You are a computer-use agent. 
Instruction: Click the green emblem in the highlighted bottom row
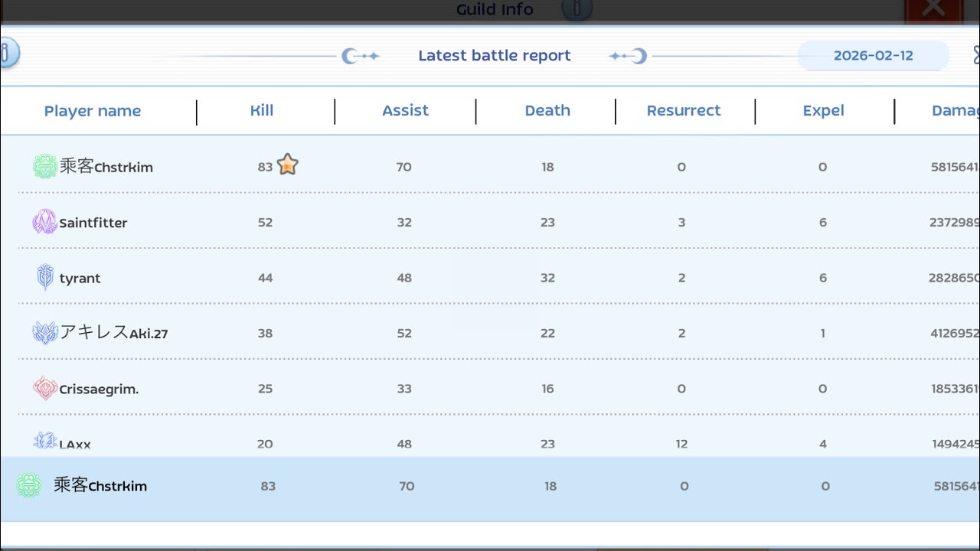pyautogui.click(x=29, y=485)
